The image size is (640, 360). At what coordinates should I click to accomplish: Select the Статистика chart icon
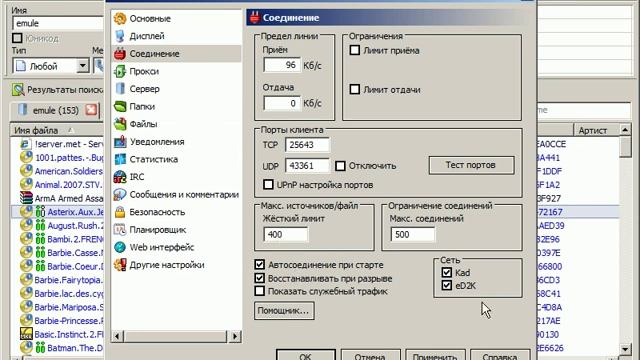pyautogui.click(x=120, y=159)
